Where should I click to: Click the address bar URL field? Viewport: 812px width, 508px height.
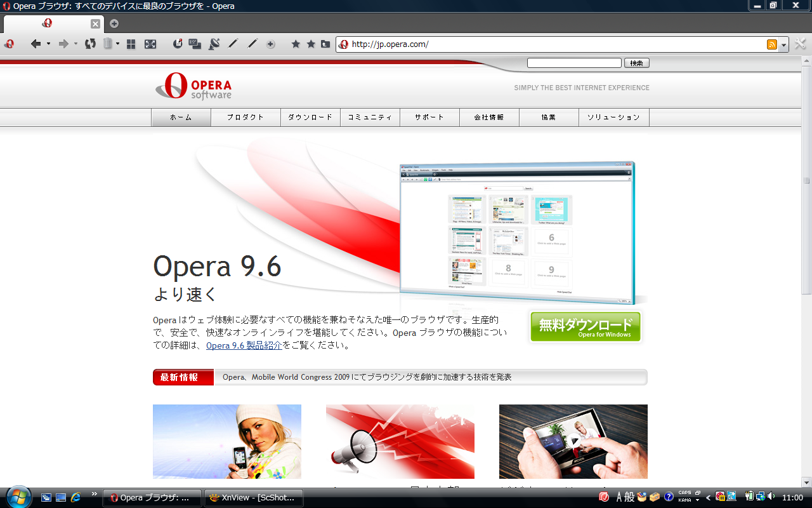(x=557, y=44)
